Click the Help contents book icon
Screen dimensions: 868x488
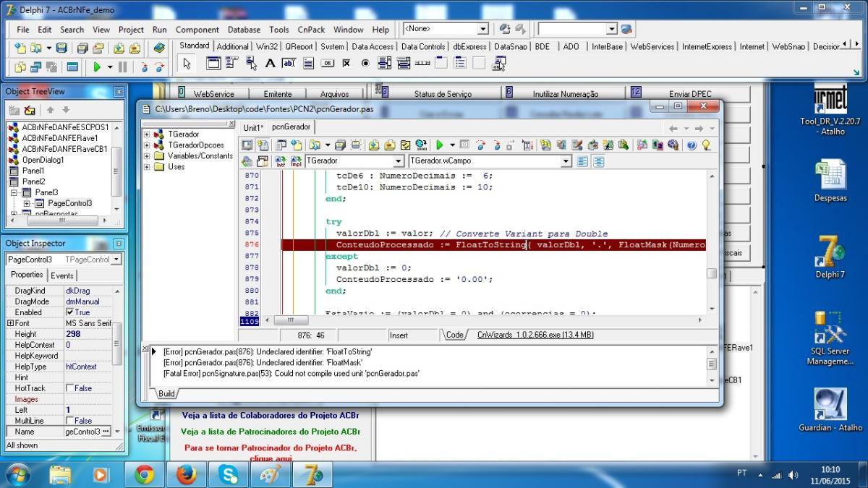159,48
